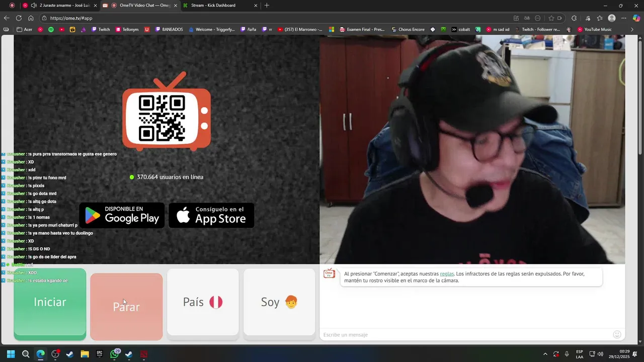The image size is (644, 362).
Task: Close the Stream - Kick Dashboard tab
Action: 256,6
